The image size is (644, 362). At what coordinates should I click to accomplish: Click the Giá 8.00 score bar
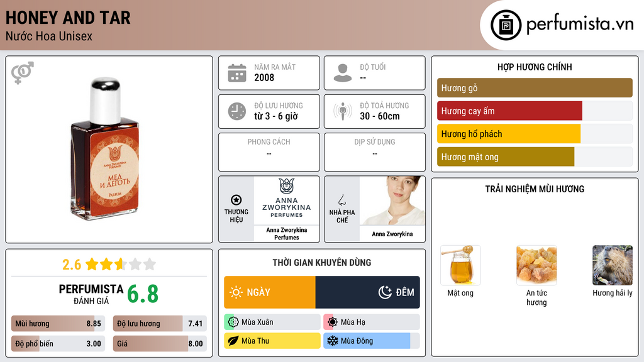point(160,344)
